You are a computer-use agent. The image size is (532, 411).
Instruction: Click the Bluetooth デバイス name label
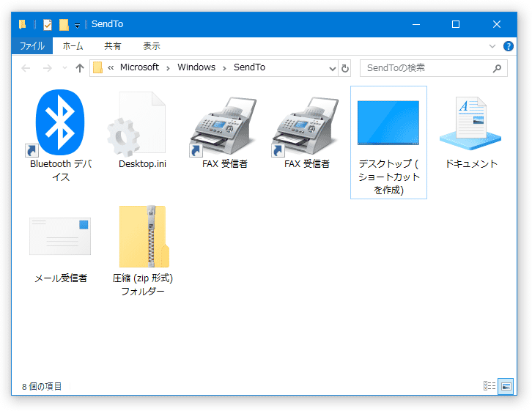(61, 170)
